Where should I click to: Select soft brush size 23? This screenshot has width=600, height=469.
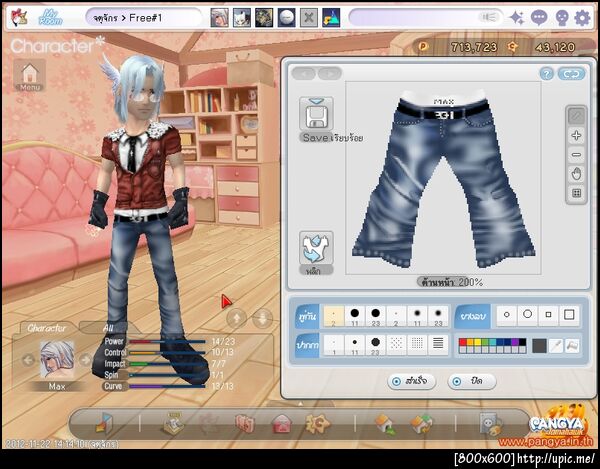pos(438,316)
